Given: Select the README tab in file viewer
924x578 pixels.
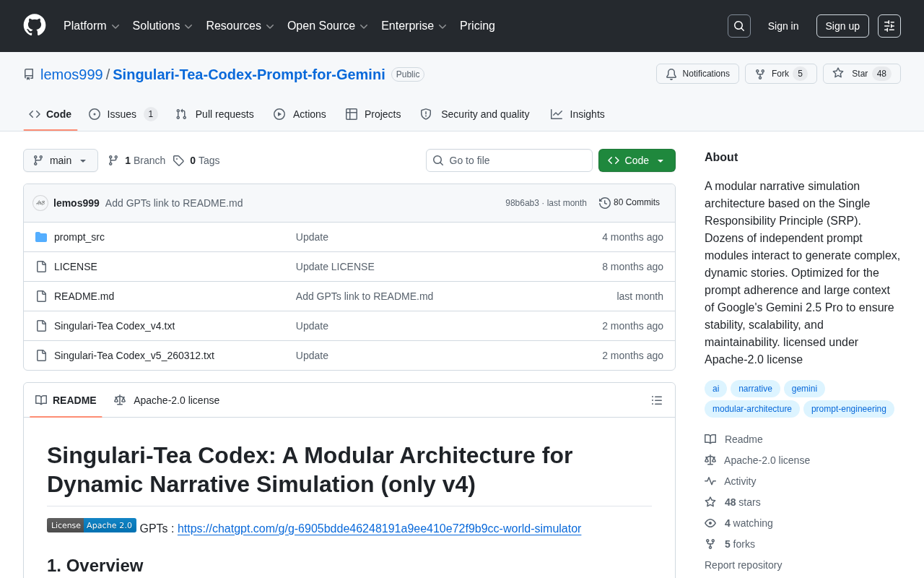Looking at the screenshot, I should [66, 400].
